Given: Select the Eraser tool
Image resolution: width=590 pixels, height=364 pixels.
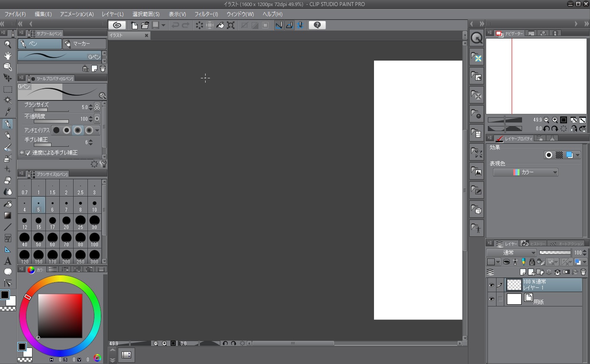Looking at the screenshot, I should pyautogui.click(x=7, y=180).
